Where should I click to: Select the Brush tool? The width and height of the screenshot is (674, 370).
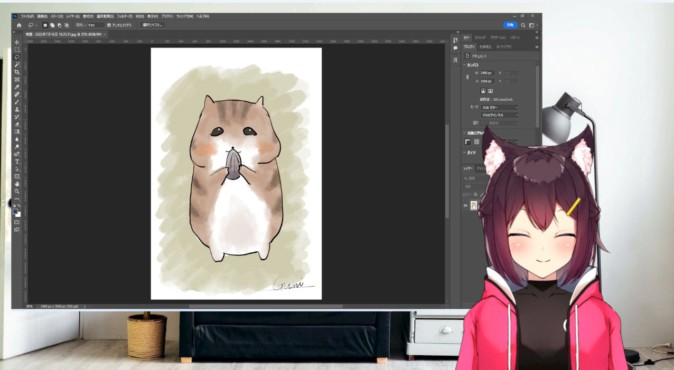pyautogui.click(x=17, y=102)
